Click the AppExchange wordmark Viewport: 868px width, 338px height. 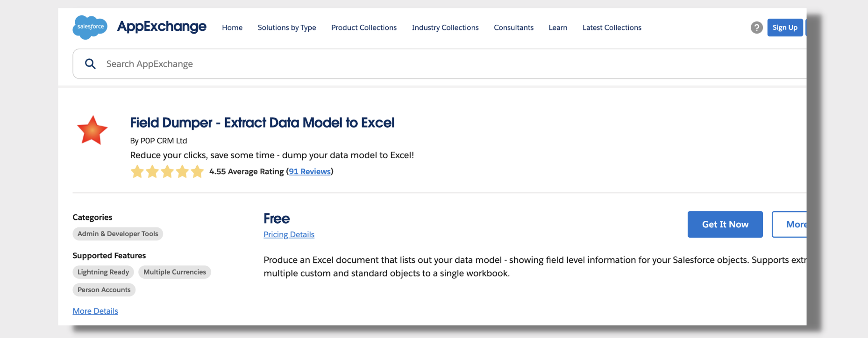point(162,27)
